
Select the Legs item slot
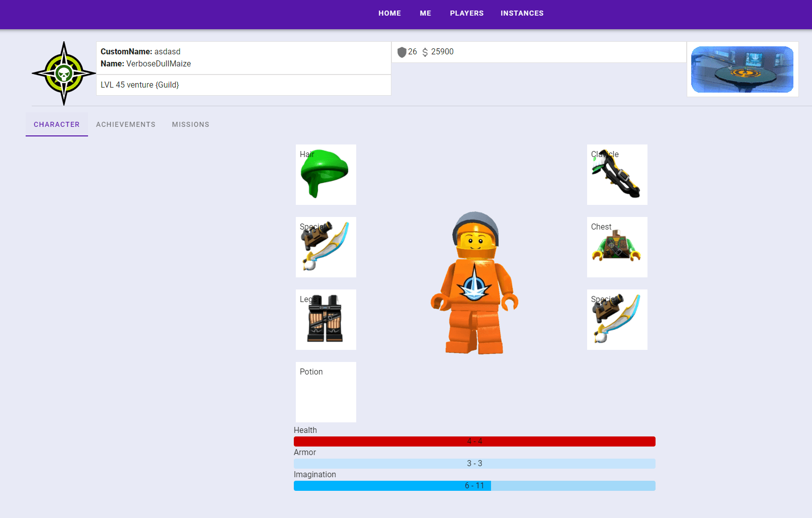tap(326, 320)
